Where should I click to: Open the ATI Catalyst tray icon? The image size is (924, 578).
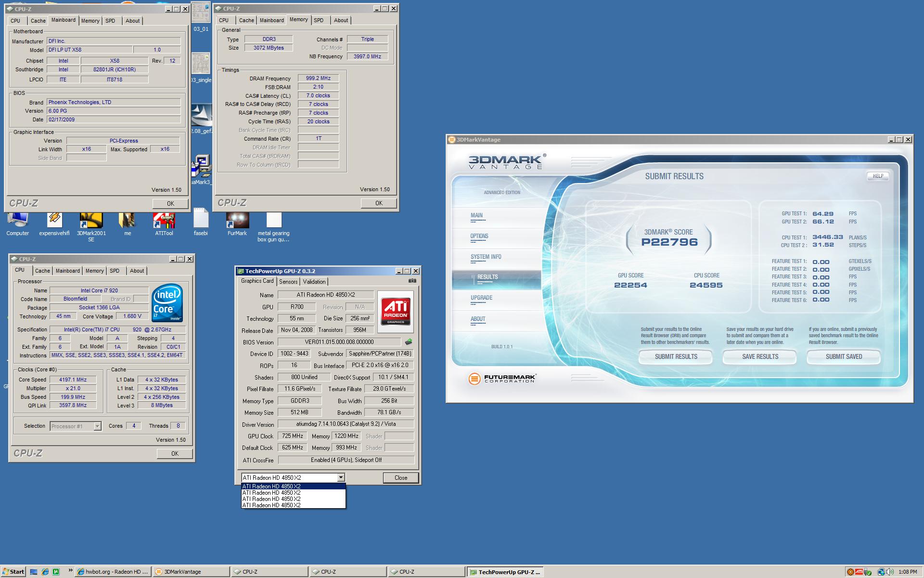(x=859, y=572)
